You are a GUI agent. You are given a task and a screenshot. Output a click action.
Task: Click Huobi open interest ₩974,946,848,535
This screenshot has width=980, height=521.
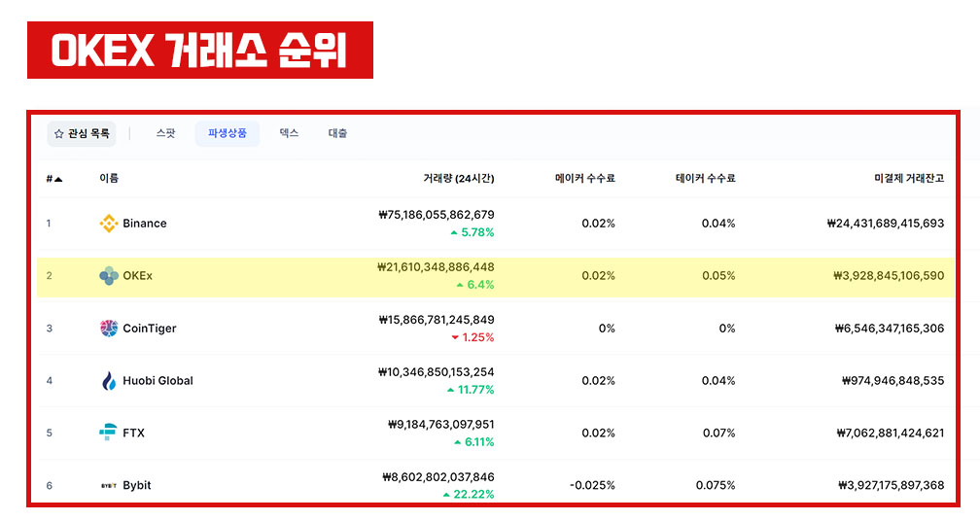[893, 380]
